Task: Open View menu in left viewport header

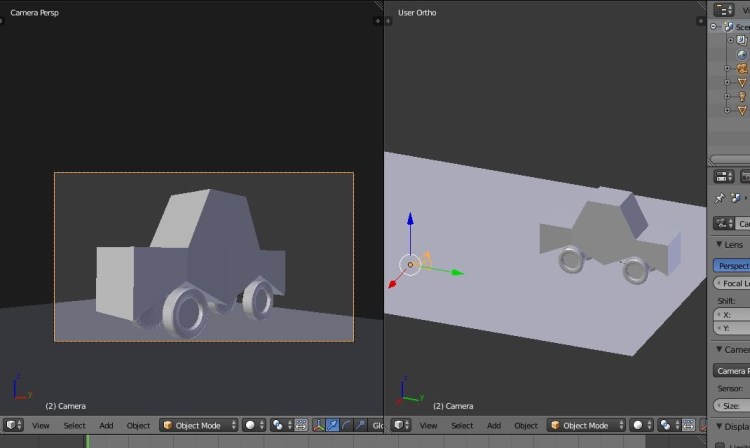Action: (41, 425)
